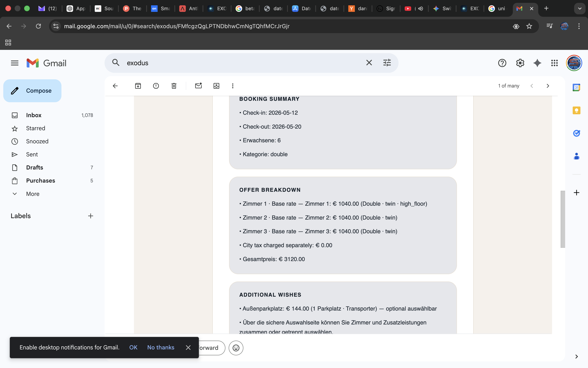Hide the side panel chevron
Screen dimensions: 588x368
576,356
